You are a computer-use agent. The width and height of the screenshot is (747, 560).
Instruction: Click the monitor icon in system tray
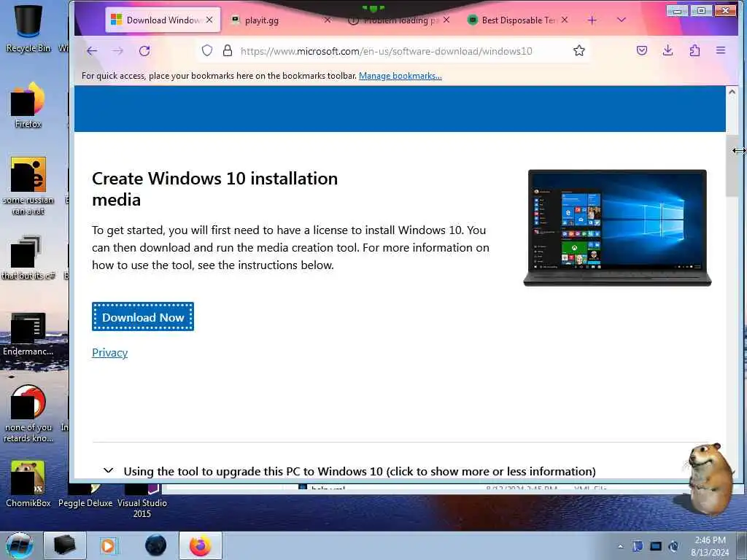tap(656, 546)
